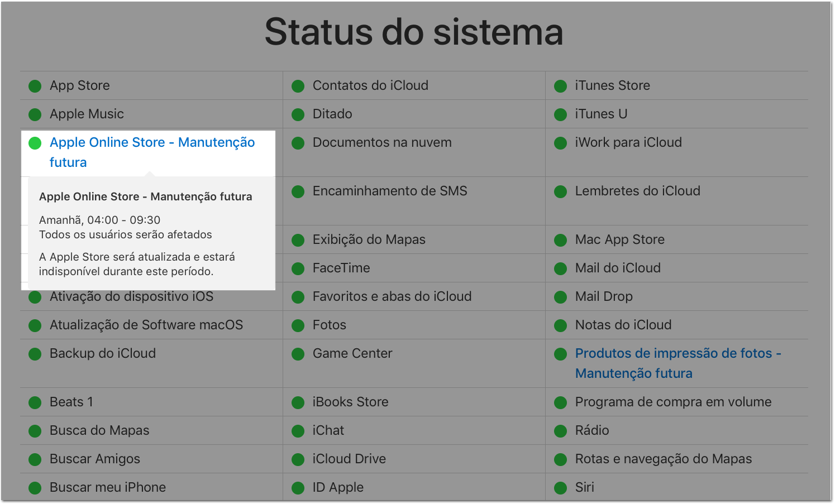835x504 pixels.
Task: Click the green status dot beside App Store
Action: pyautogui.click(x=35, y=86)
